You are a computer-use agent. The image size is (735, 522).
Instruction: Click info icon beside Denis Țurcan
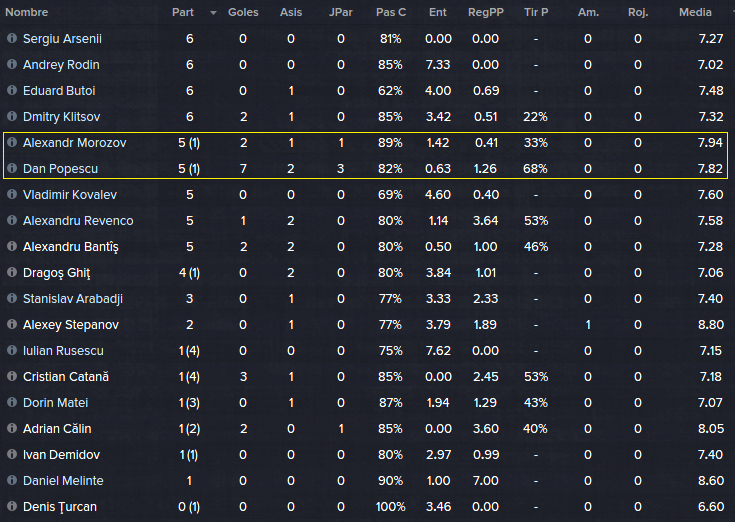tap(12, 507)
